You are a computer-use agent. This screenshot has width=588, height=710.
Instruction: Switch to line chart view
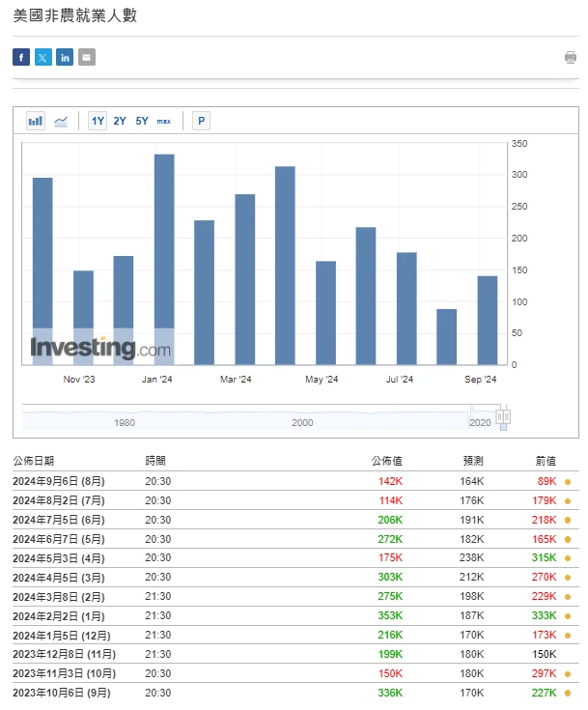tap(61, 121)
